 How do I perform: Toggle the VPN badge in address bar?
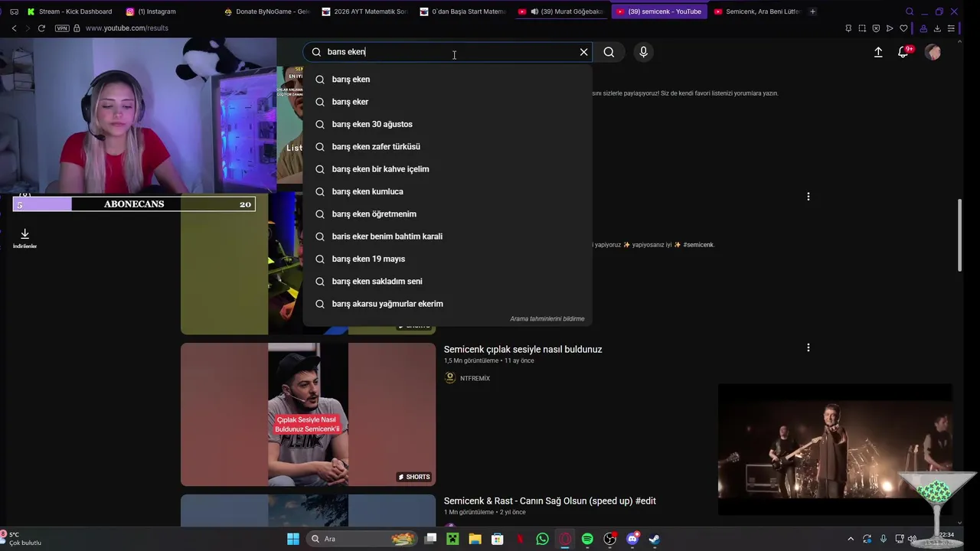(62, 28)
